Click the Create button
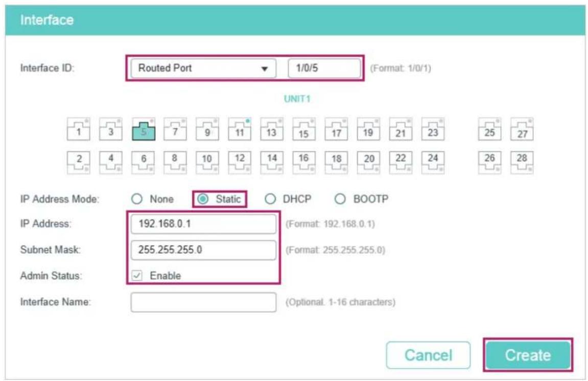The width and height of the screenshot is (588, 381). pyautogui.click(x=528, y=355)
